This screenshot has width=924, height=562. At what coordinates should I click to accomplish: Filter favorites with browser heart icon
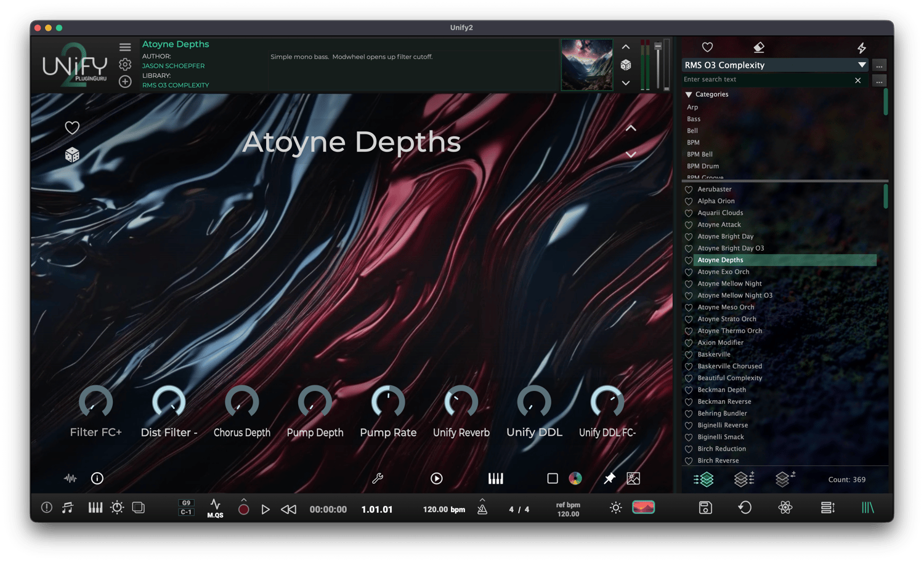pos(707,47)
